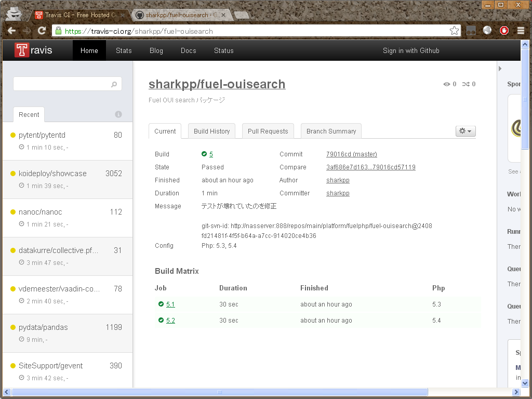This screenshot has height=399, width=532.
Task: Click the vertical scrollbar up arrow
Action: pos(525,44)
